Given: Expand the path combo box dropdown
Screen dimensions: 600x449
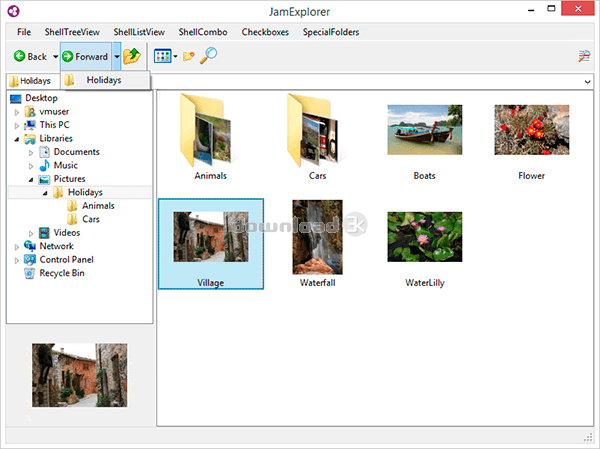Looking at the screenshot, I should (x=587, y=82).
